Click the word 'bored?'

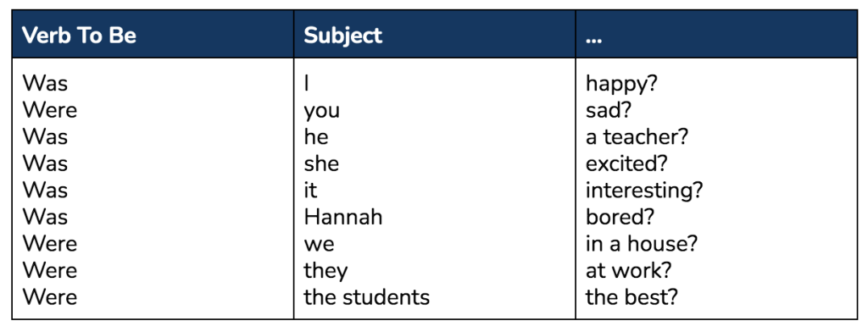coord(620,217)
